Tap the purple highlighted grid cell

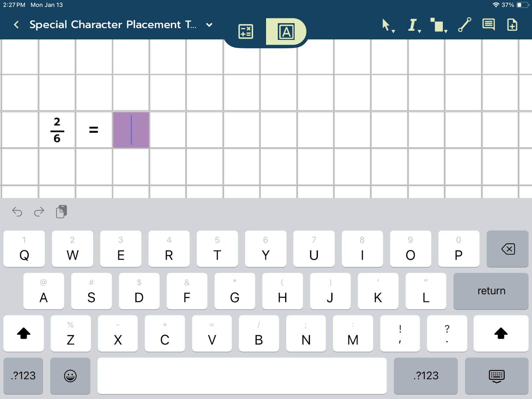click(131, 130)
